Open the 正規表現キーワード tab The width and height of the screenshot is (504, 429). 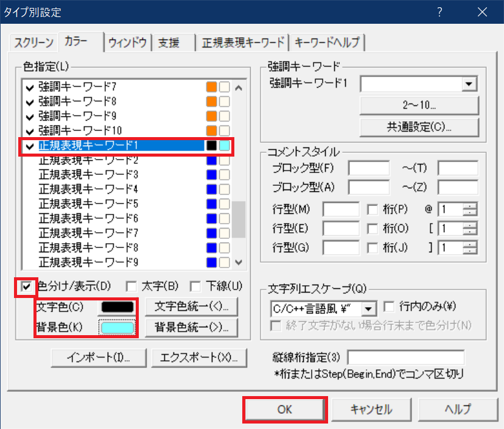pyautogui.click(x=243, y=42)
